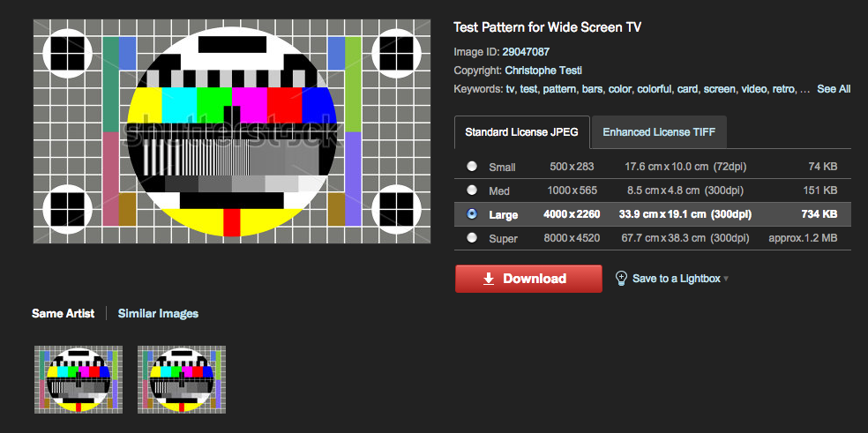Click the 'video' keyword link
This screenshot has height=433, width=868.
[x=753, y=88]
